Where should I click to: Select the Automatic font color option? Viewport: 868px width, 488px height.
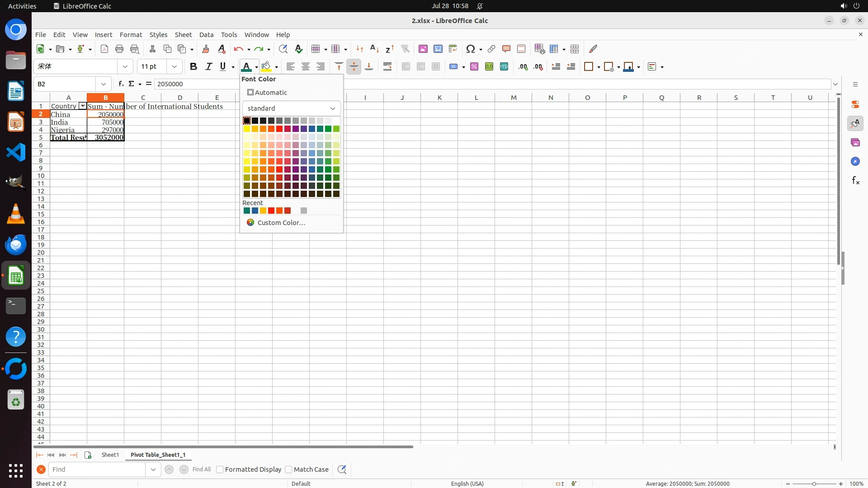tap(267, 93)
